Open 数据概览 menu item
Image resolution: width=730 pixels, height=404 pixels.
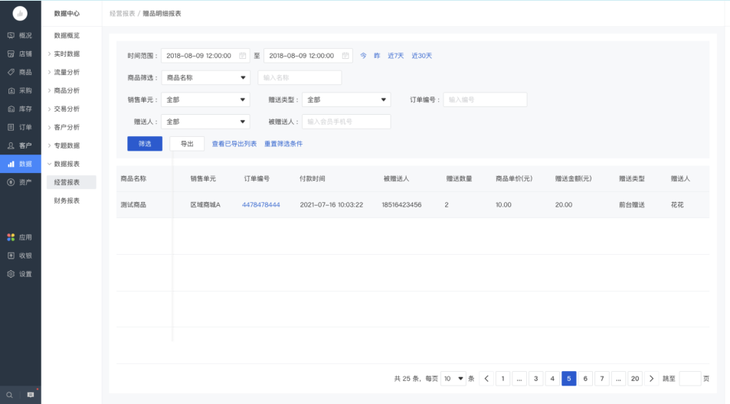tap(67, 35)
